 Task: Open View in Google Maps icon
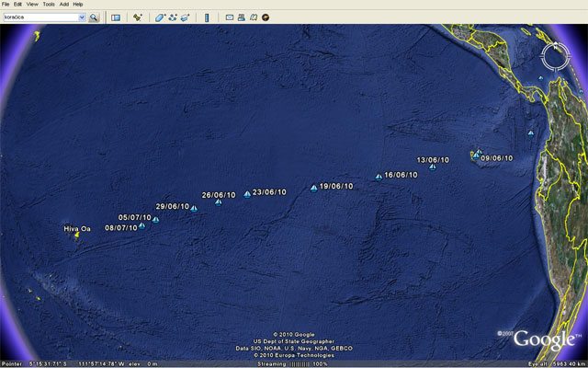point(254,17)
